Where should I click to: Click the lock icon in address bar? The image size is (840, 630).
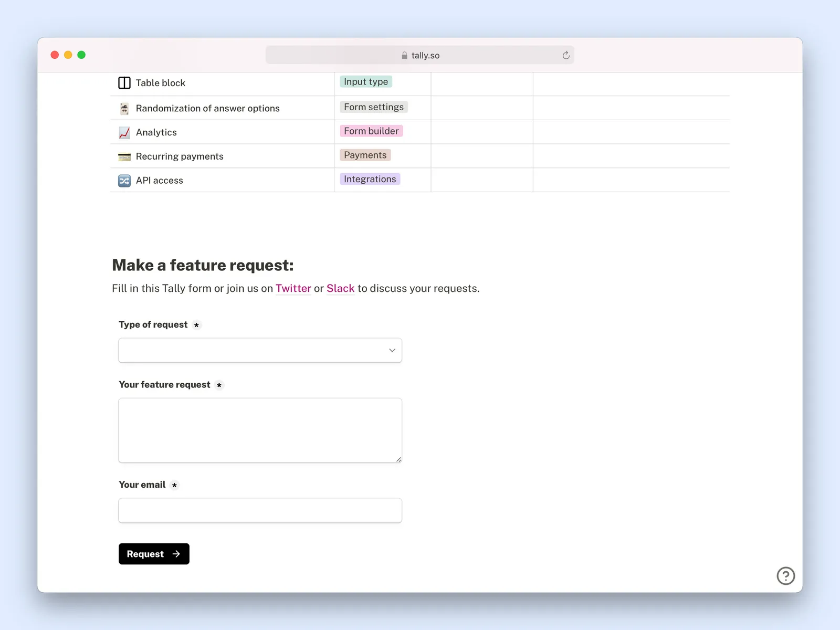[x=404, y=56]
